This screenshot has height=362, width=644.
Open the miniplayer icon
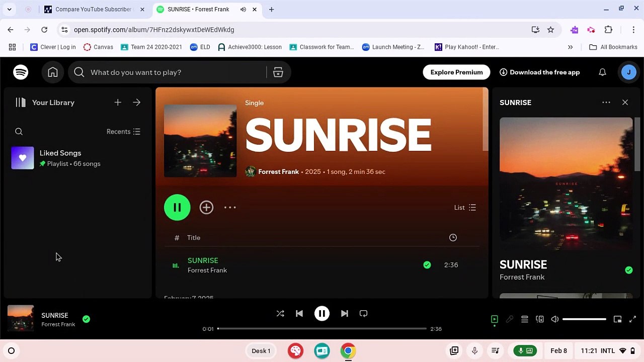coord(618,319)
